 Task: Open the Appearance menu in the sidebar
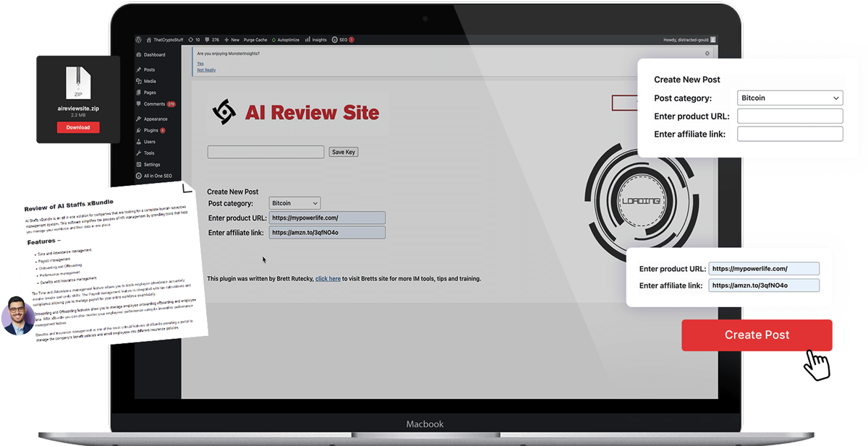156,119
